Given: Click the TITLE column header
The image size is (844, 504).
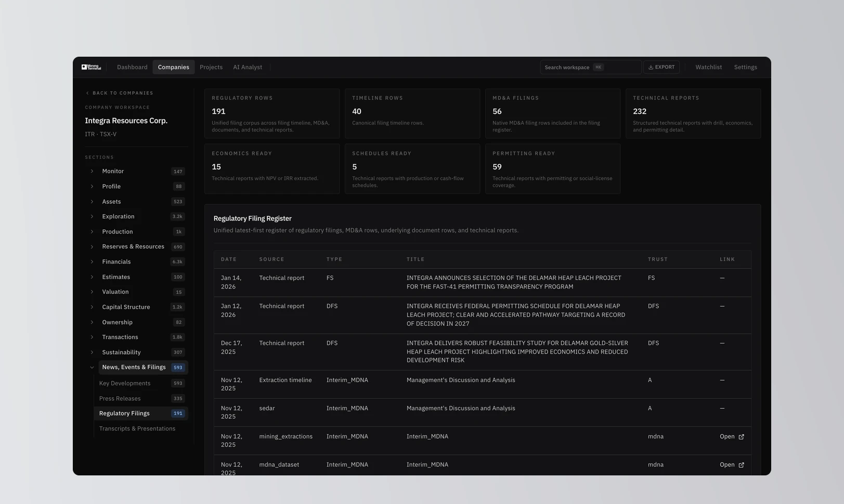Looking at the screenshot, I should pyautogui.click(x=415, y=260).
